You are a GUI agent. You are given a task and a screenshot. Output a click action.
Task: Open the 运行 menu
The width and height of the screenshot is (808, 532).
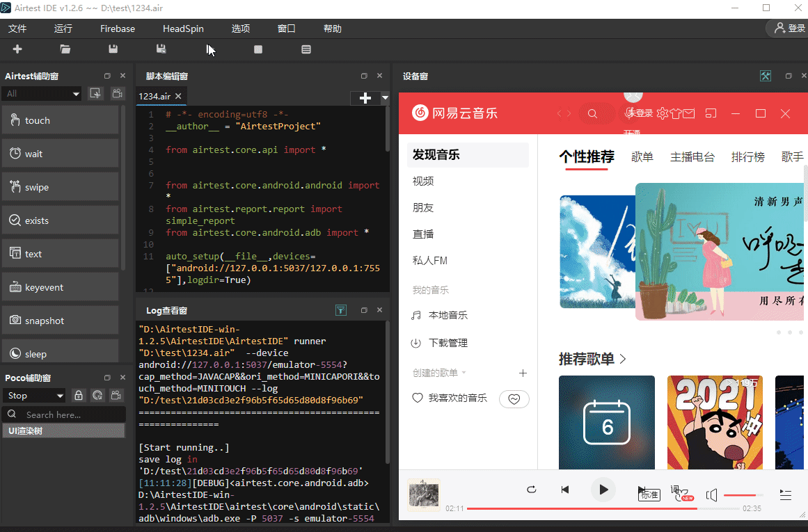click(x=63, y=29)
